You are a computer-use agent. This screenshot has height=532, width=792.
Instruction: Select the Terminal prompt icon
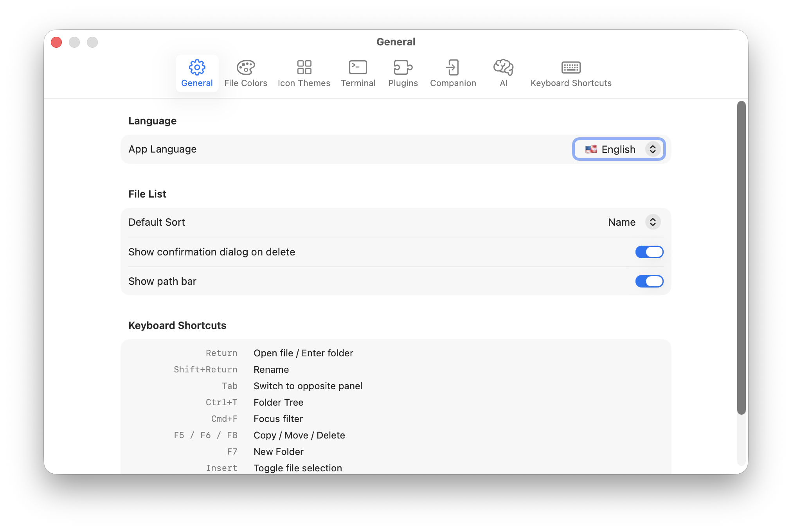tap(358, 67)
